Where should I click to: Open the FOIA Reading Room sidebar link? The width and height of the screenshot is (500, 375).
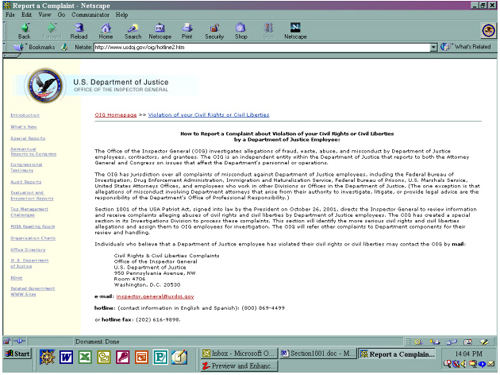pyautogui.click(x=33, y=227)
